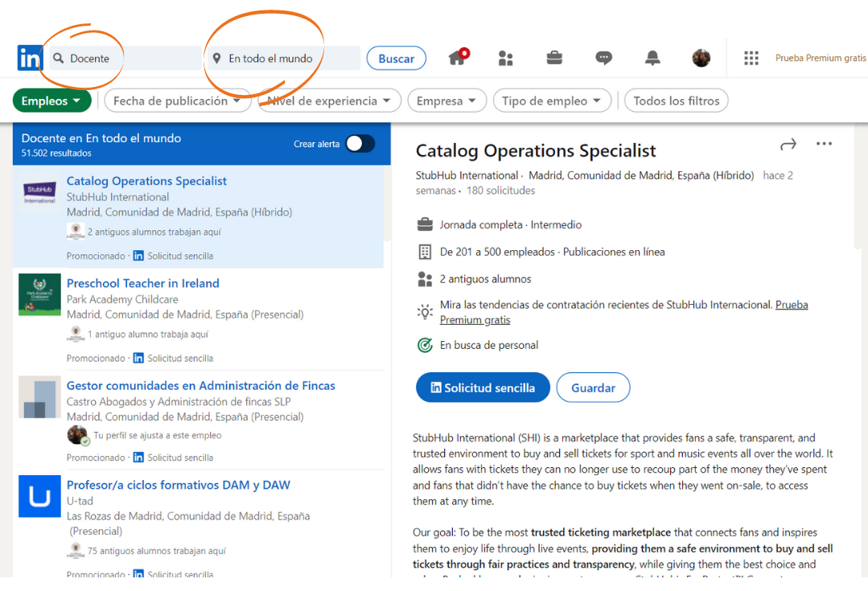Open Todos los filtros
Image resolution: width=868 pixels, height=591 pixels.
click(676, 101)
